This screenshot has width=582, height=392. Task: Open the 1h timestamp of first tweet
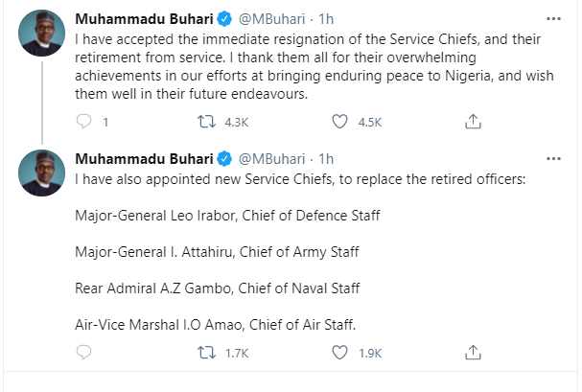(326, 20)
